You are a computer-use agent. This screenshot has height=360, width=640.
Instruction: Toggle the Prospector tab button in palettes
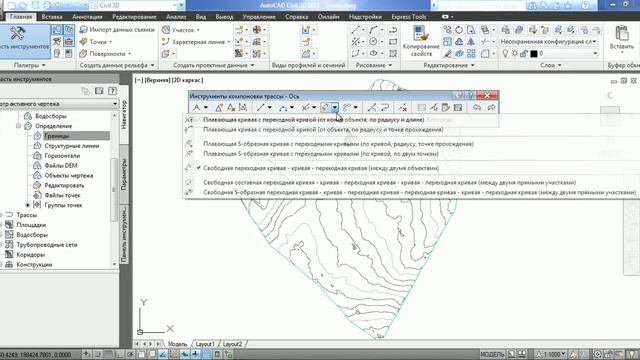click(x=57, y=30)
